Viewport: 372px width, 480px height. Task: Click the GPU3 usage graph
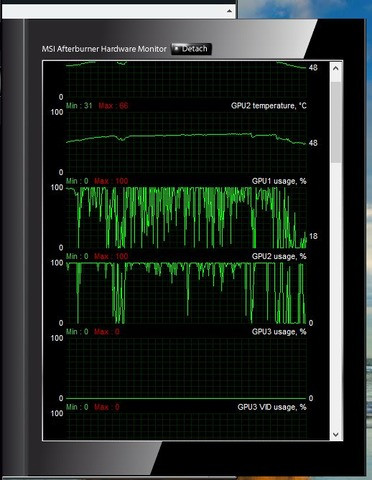pos(186,368)
